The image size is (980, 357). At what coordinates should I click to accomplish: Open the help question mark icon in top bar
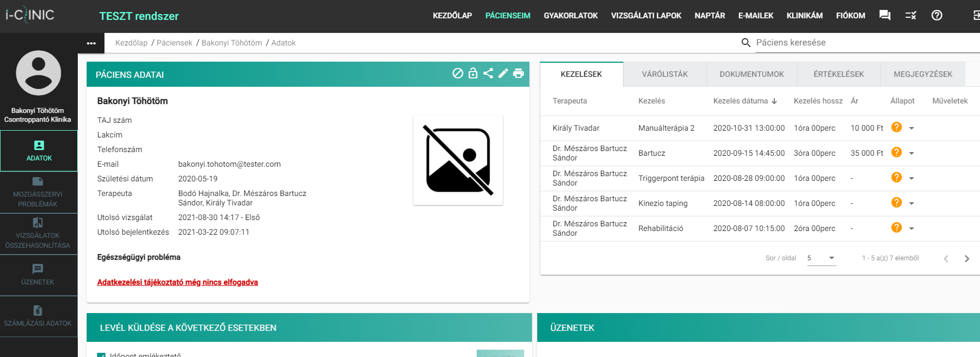937,16
